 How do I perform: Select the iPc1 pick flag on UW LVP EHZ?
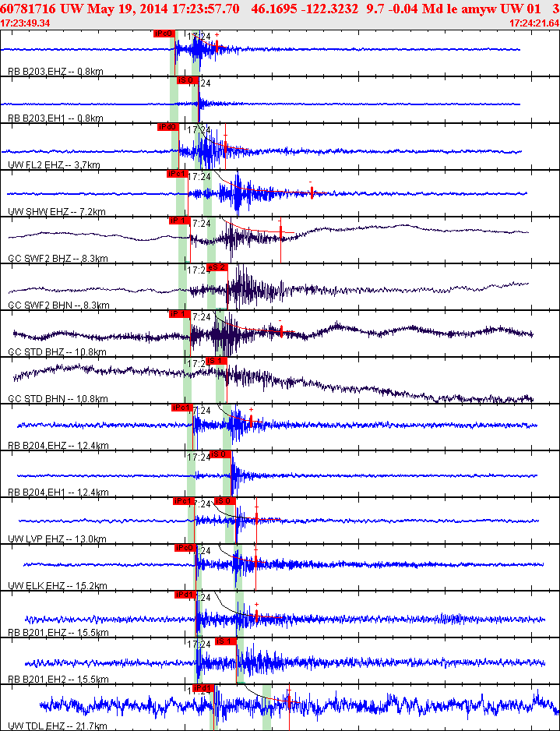pos(183,501)
